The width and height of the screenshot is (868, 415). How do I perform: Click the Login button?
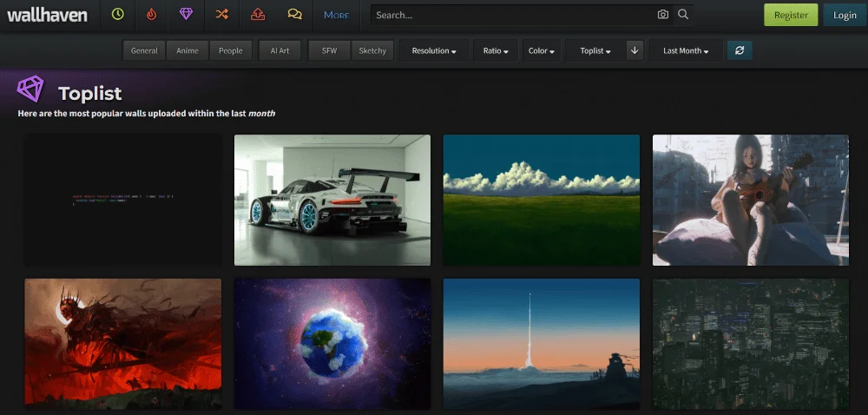tap(845, 15)
